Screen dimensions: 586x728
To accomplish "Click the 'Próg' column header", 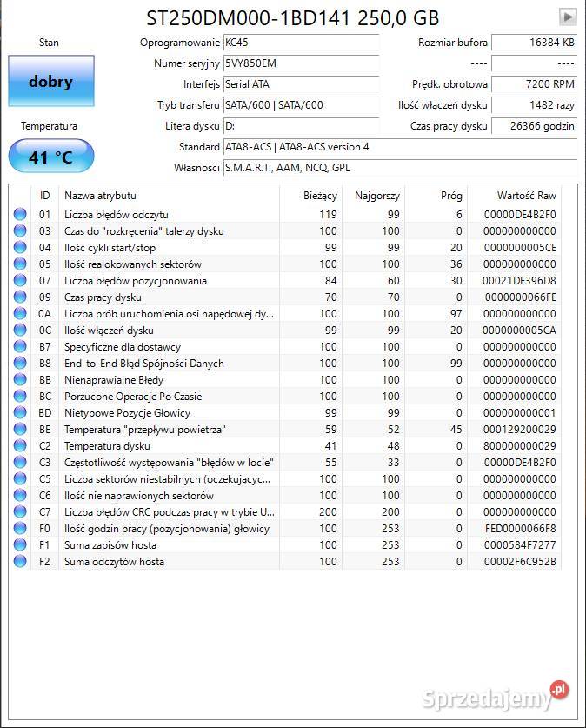I will pyautogui.click(x=451, y=196).
